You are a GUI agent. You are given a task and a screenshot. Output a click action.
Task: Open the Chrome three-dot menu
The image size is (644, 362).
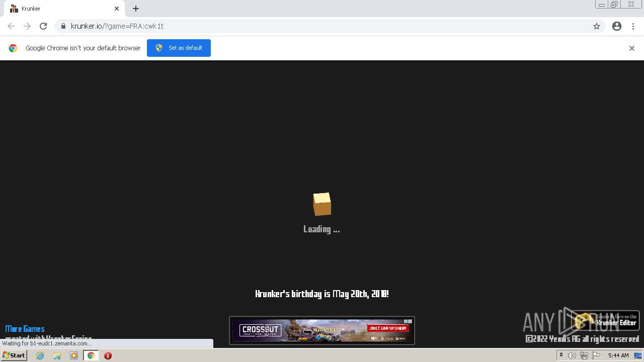[633, 26]
